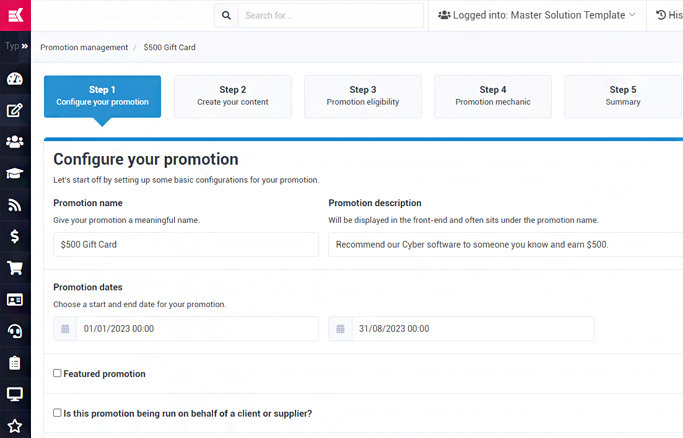This screenshot has height=438, width=683.
Task: Open the start date calendar picker
Action: [65, 329]
